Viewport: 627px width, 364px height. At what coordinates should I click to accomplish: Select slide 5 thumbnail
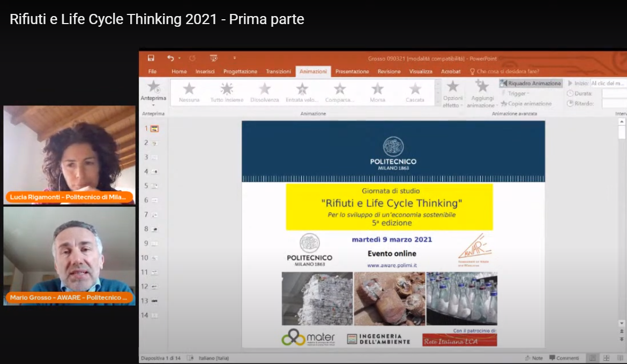(154, 186)
